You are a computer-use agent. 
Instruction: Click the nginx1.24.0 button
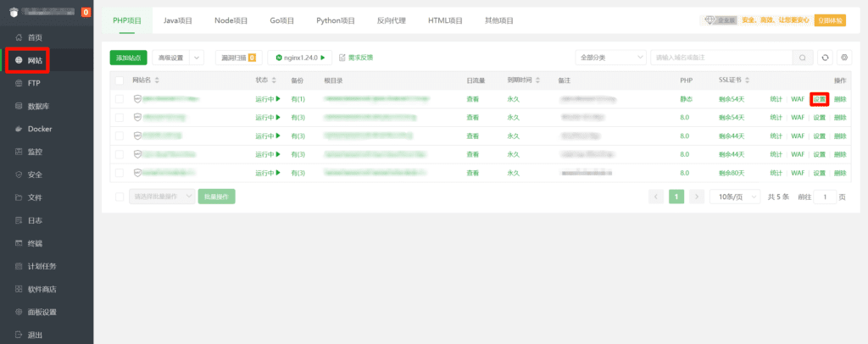pyautogui.click(x=299, y=58)
